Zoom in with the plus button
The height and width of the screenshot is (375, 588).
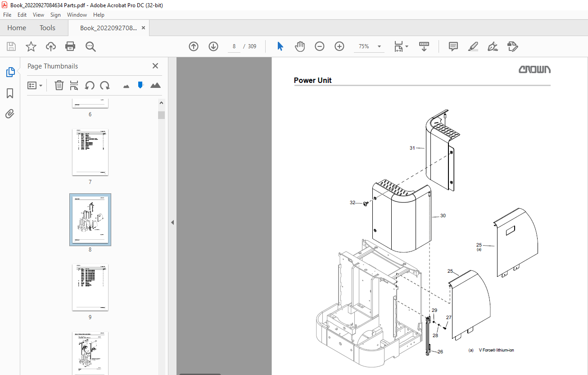(x=339, y=46)
